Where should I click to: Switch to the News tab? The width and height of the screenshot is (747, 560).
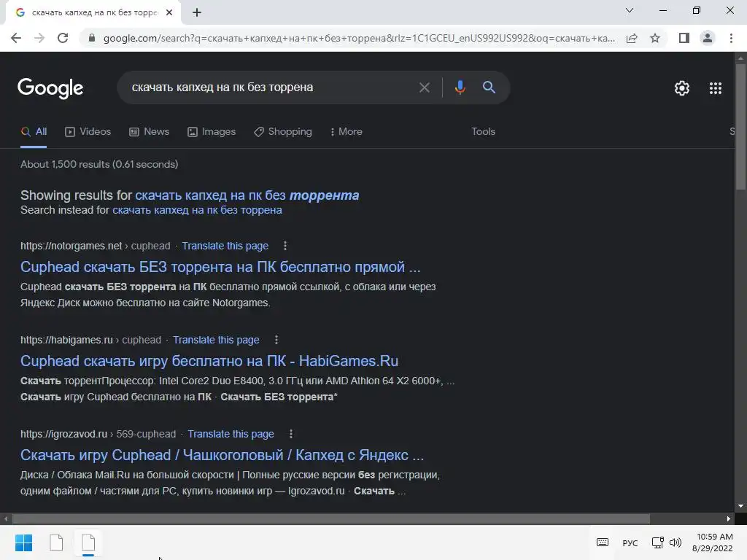[x=150, y=132]
